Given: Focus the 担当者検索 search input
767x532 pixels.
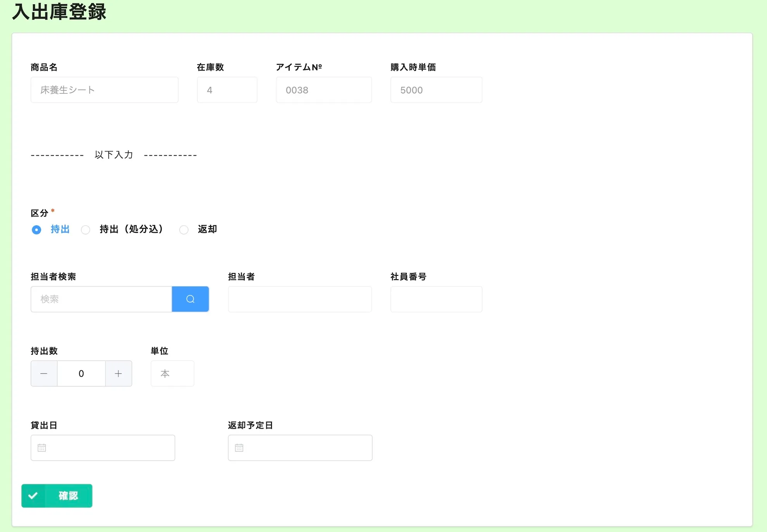Looking at the screenshot, I should point(101,299).
